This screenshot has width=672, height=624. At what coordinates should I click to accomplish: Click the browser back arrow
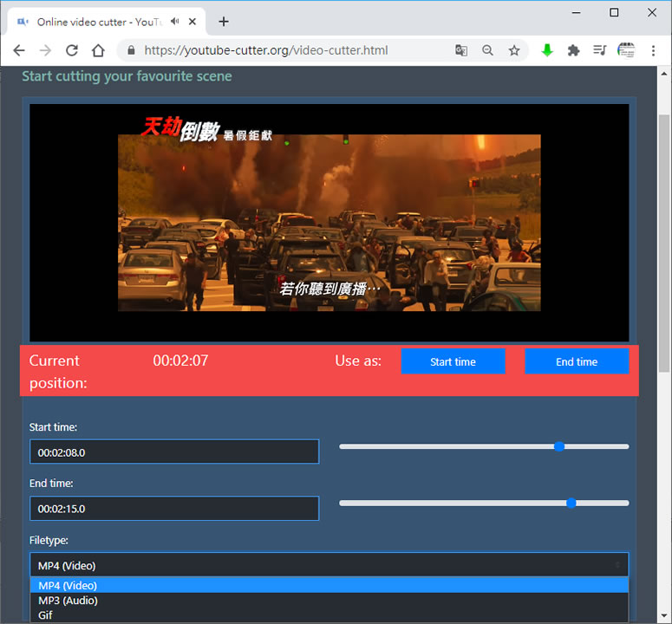coord(19,50)
